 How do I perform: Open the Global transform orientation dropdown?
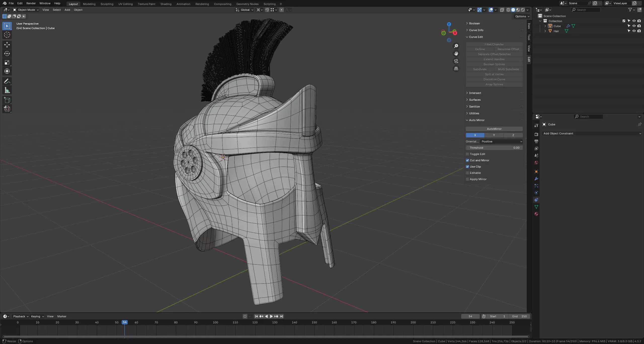[245, 10]
